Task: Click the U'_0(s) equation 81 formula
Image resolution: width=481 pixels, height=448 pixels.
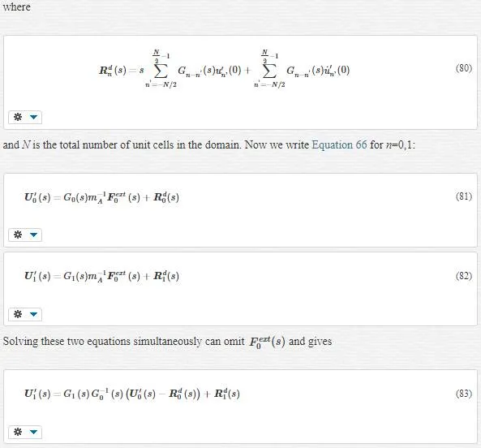Action: point(101,197)
